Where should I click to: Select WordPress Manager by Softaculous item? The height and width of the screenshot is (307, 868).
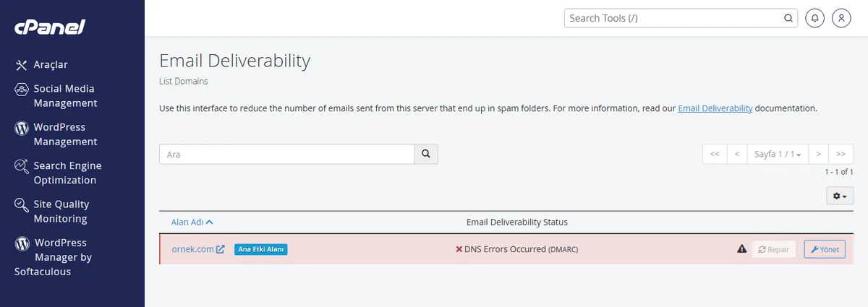(54, 257)
